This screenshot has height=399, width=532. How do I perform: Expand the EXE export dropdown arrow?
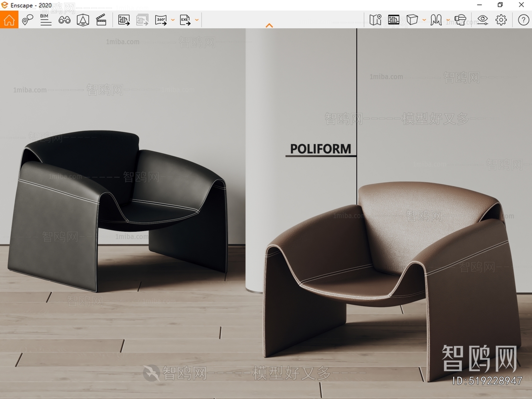coord(197,20)
